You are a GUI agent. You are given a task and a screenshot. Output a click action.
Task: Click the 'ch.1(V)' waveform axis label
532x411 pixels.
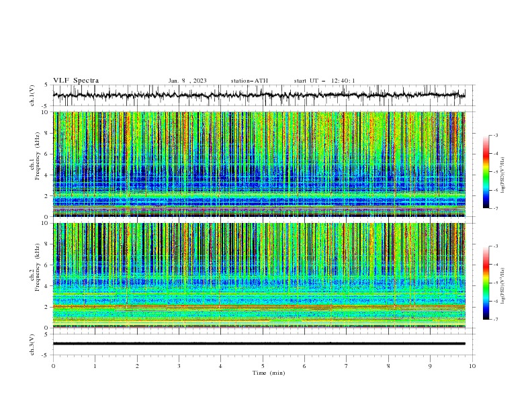32,95
